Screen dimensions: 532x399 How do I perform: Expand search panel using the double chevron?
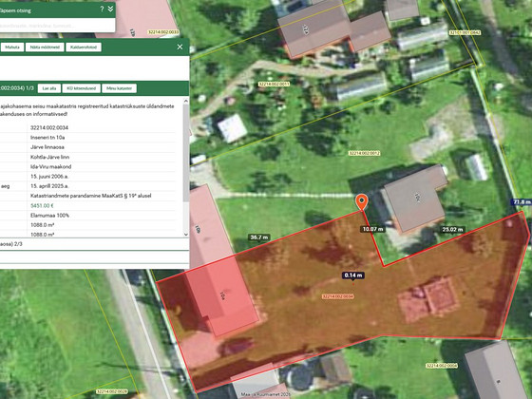click(110, 9)
